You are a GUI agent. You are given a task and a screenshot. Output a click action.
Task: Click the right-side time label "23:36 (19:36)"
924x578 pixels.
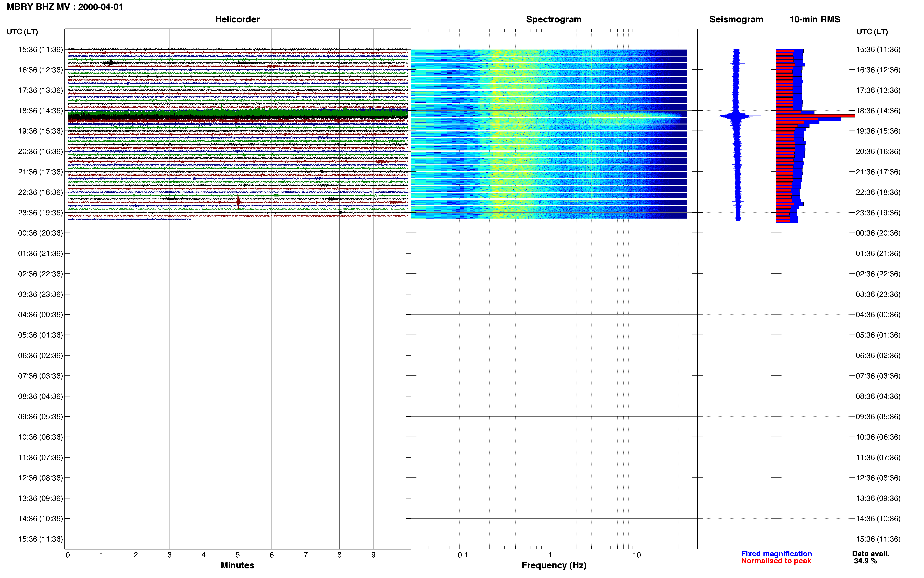point(878,212)
